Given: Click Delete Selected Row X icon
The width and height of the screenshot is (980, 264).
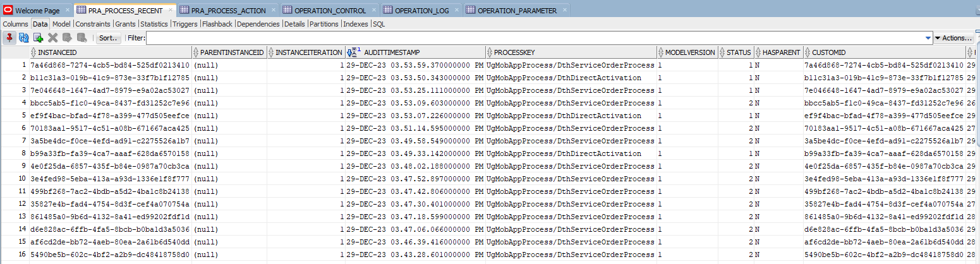Looking at the screenshot, I should tap(53, 38).
